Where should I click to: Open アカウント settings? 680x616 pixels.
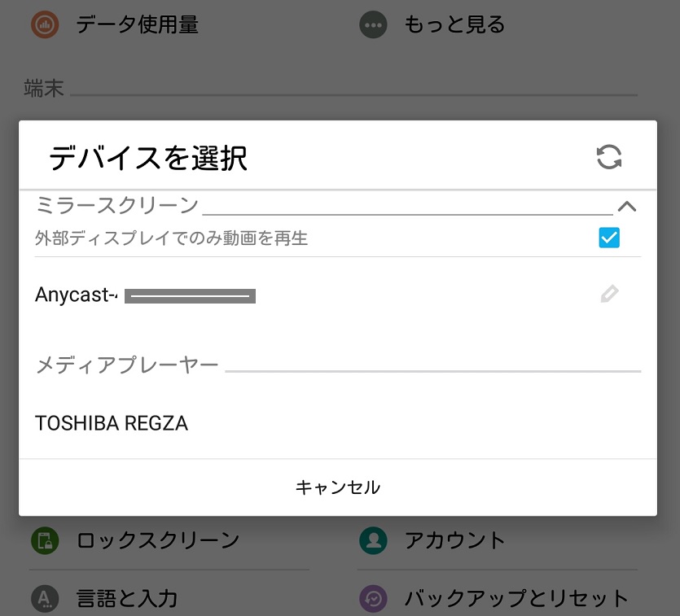click(454, 540)
